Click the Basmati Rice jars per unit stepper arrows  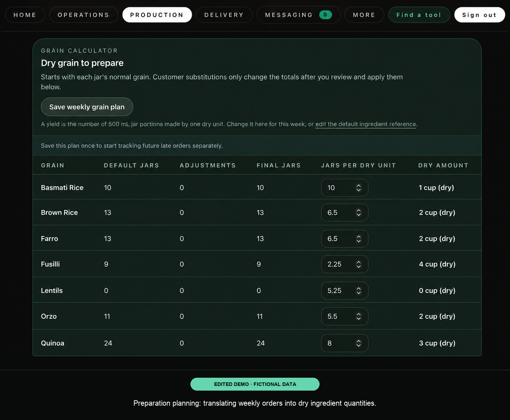click(359, 188)
